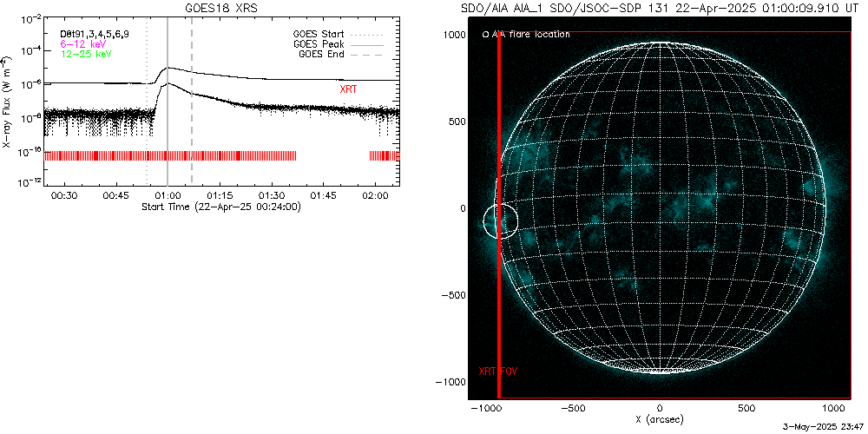Click the X-ray Flux axis label
This screenshot has width=868, height=434.
pyautogui.click(x=7, y=102)
